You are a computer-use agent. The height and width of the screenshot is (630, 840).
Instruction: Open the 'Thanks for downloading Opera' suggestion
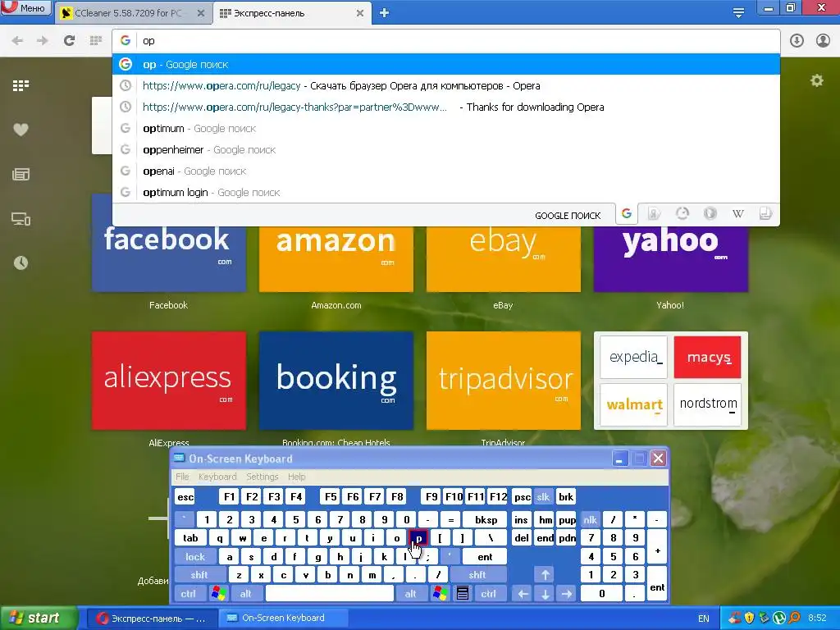point(445,107)
